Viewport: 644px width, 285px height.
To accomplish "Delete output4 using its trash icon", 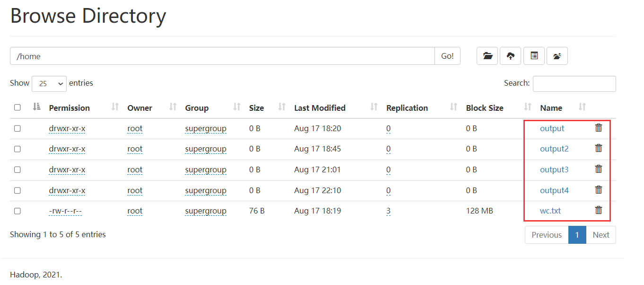I will (x=599, y=190).
